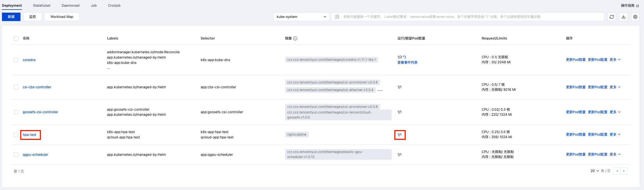Click the search filter icon in search box
644x190 pixels.
point(337,17)
